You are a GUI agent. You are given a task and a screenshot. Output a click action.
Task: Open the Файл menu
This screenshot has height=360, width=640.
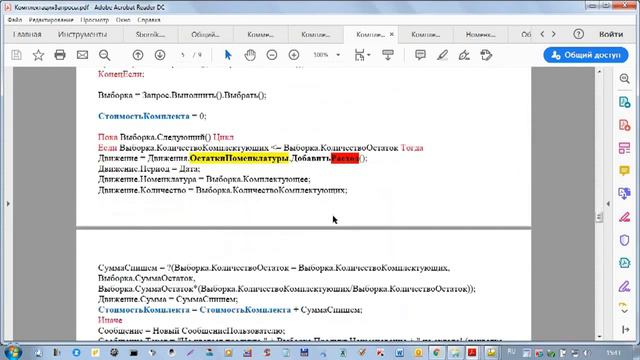[15, 20]
